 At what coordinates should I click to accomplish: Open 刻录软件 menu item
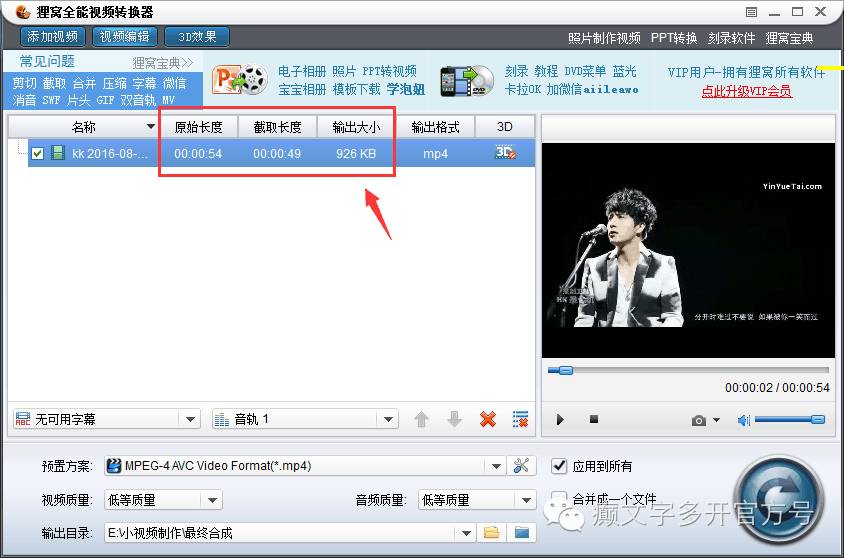pos(732,38)
